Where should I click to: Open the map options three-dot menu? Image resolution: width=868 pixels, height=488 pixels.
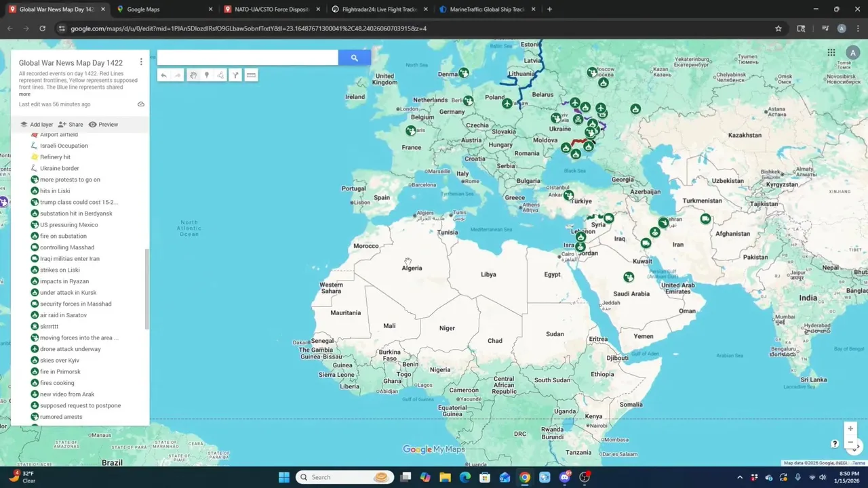141,62
